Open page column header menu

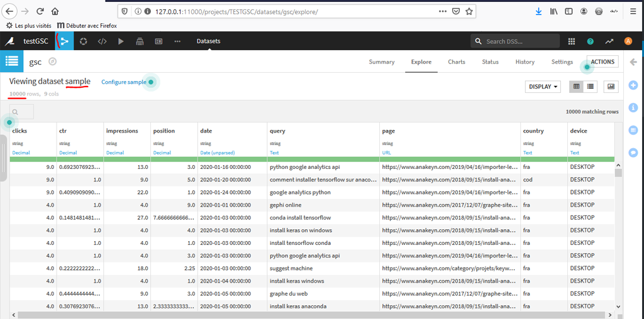coord(388,131)
